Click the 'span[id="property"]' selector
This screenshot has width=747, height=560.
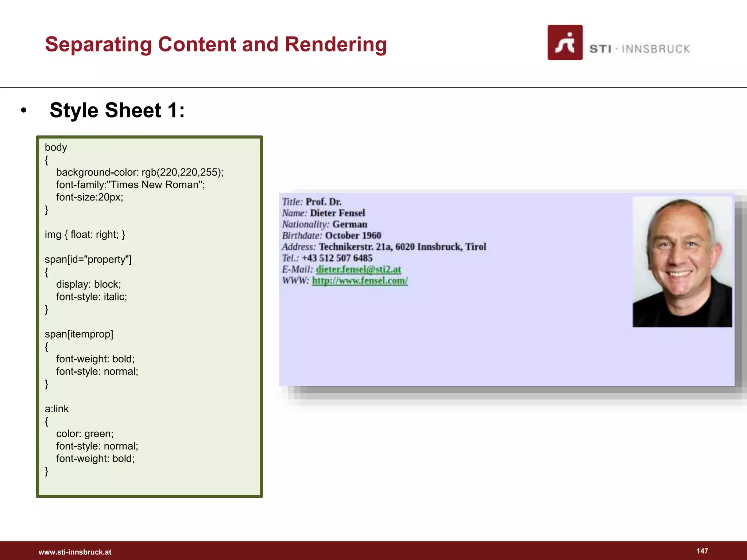tap(88, 259)
